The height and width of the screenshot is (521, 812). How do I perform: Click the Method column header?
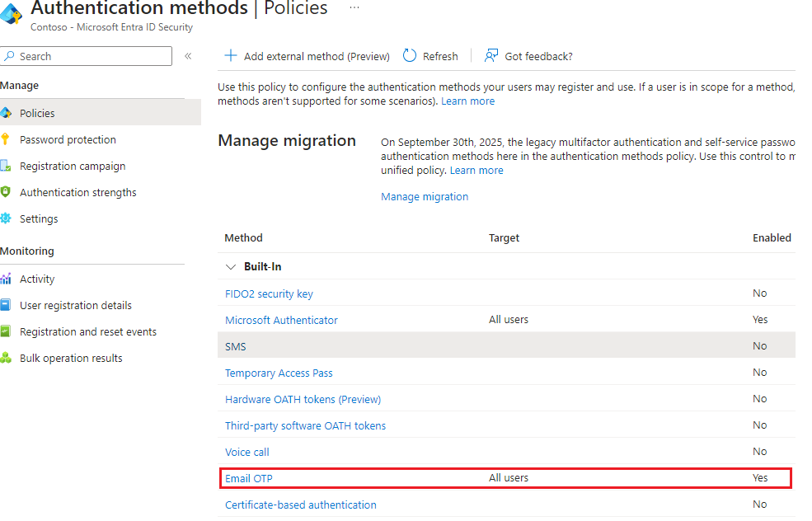click(x=243, y=237)
